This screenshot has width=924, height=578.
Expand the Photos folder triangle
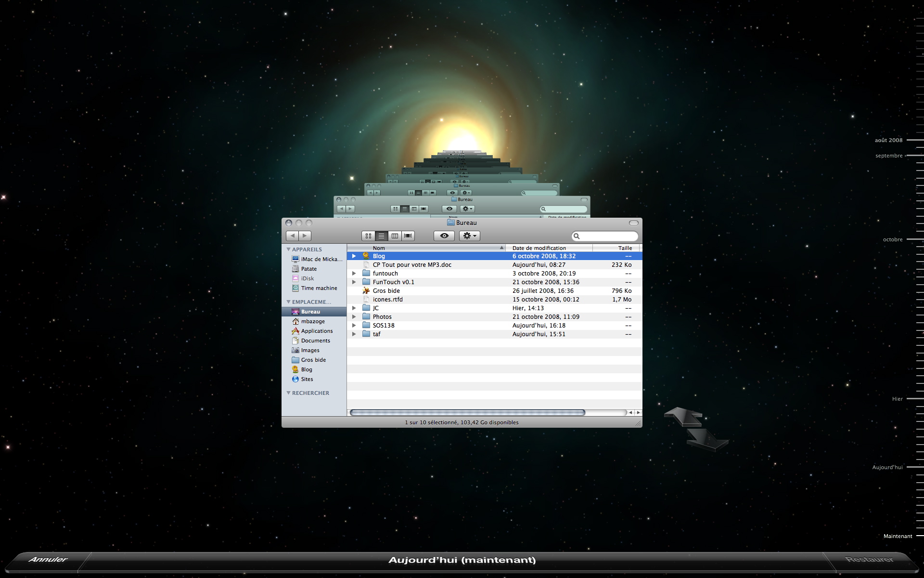click(x=354, y=317)
